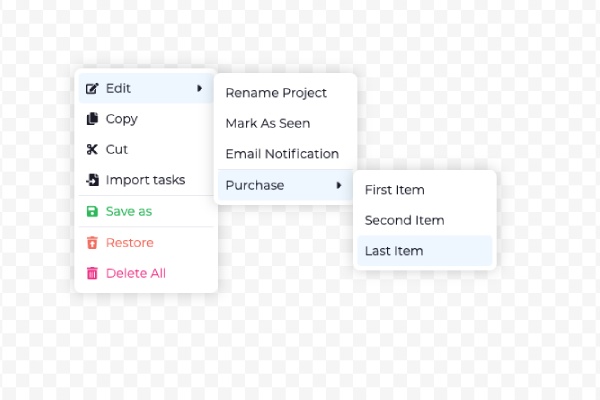600x400 pixels.
Task: Click the pink Delete All trash icon
Action: (92, 273)
